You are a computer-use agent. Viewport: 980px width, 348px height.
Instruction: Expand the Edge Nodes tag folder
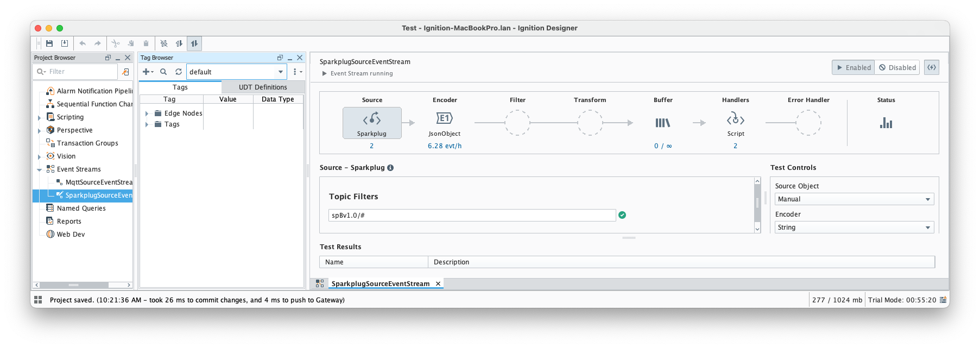pos(147,113)
